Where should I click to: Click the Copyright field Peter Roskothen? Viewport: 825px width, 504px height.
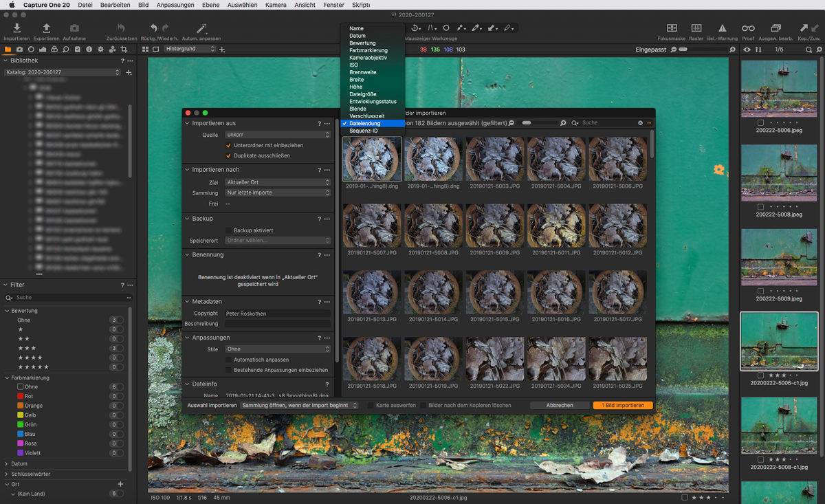coord(278,314)
